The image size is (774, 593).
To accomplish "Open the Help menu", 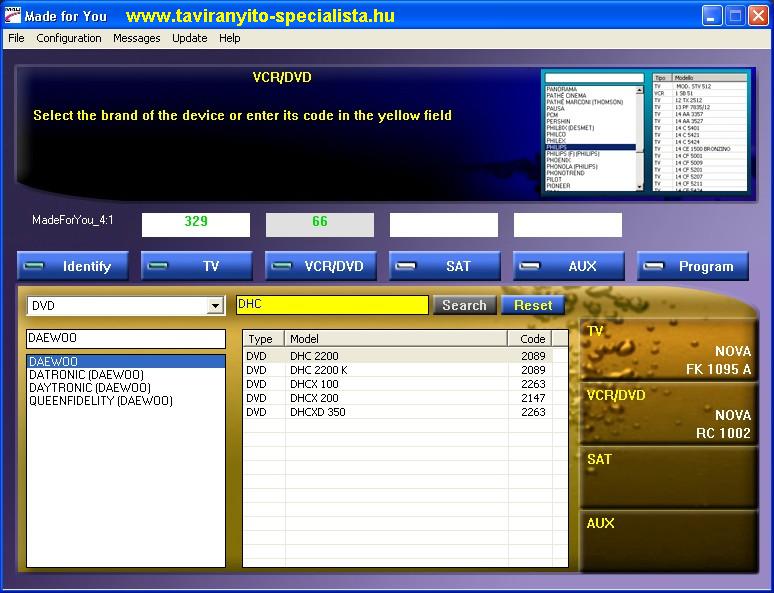I will click(230, 38).
